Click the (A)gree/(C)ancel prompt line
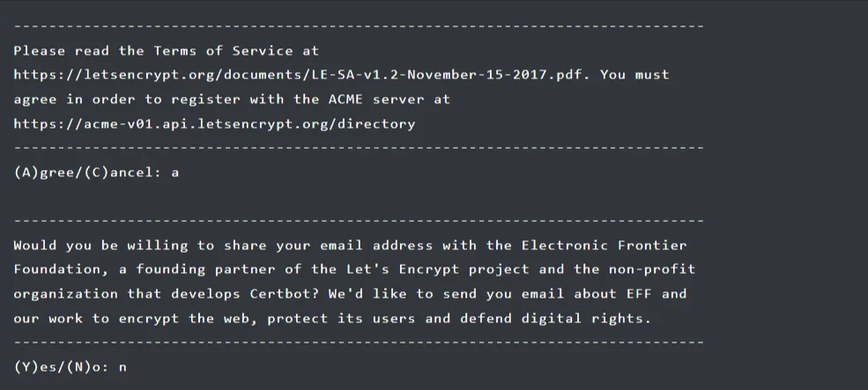This screenshot has width=868, height=390. [x=96, y=172]
